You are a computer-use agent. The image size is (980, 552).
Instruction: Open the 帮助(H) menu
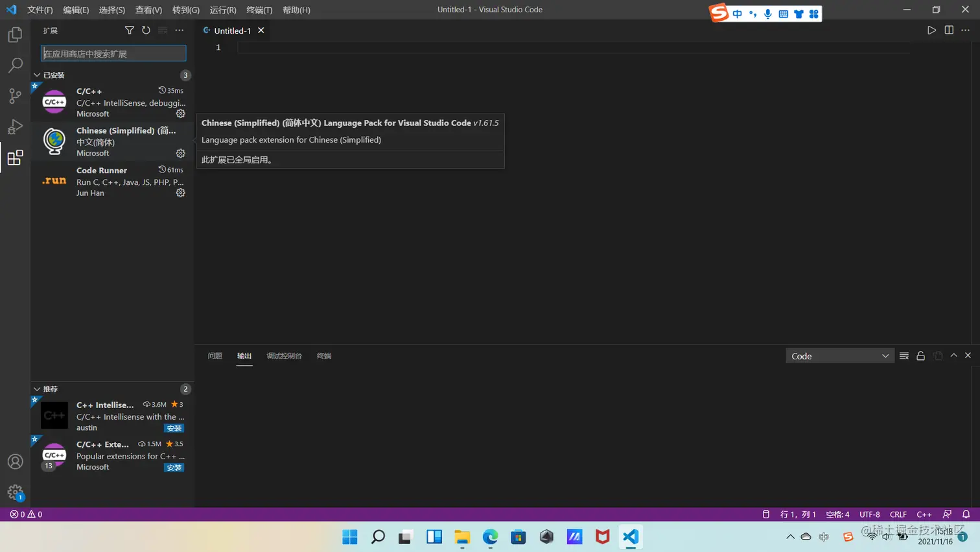coord(296,10)
